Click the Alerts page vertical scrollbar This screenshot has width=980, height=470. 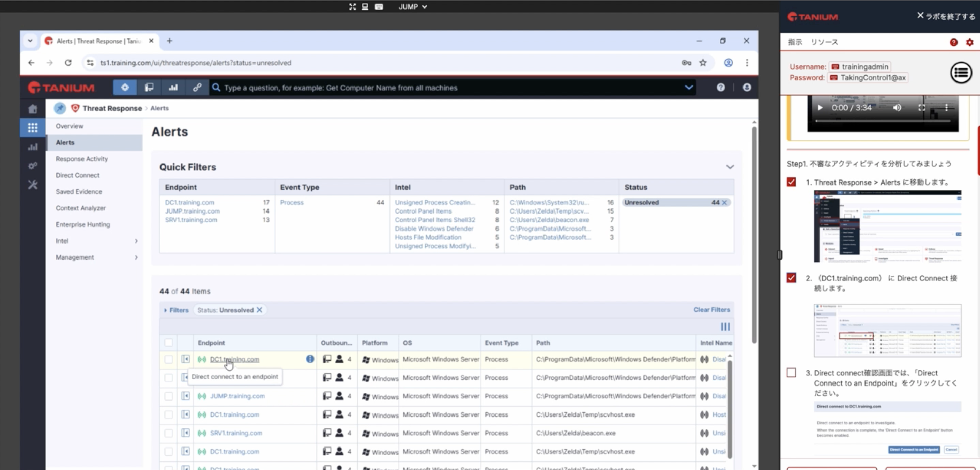click(754, 235)
